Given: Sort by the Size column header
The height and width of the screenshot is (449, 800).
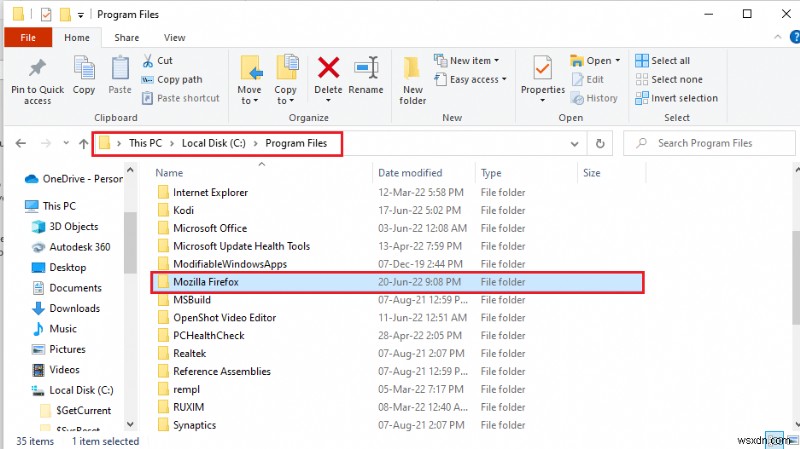Looking at the screenshot, I should coord(611,173).
